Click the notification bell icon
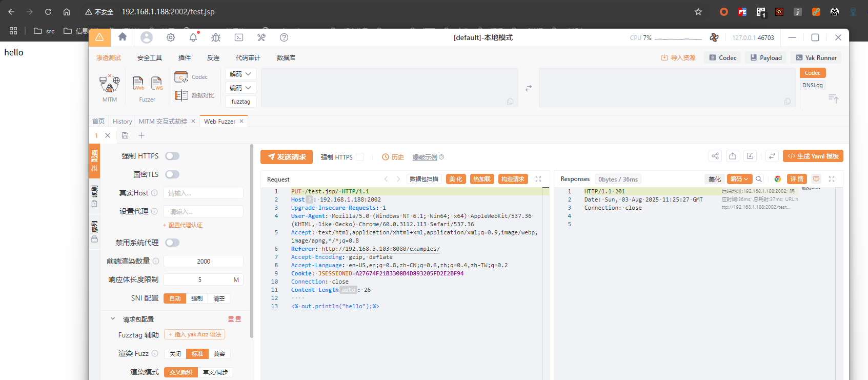868x380 pixels. click(193, 37)
